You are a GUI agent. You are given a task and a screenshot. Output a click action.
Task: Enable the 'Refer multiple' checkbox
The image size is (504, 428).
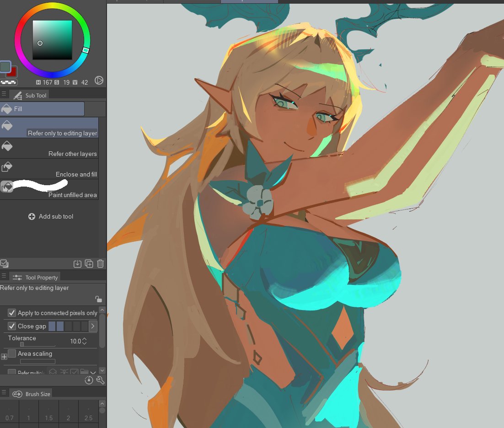(12, 372)
